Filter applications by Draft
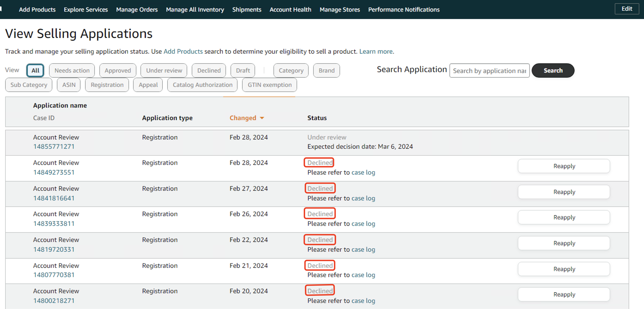The height and width of the screenshot is (309, 644). coord(243,70)
